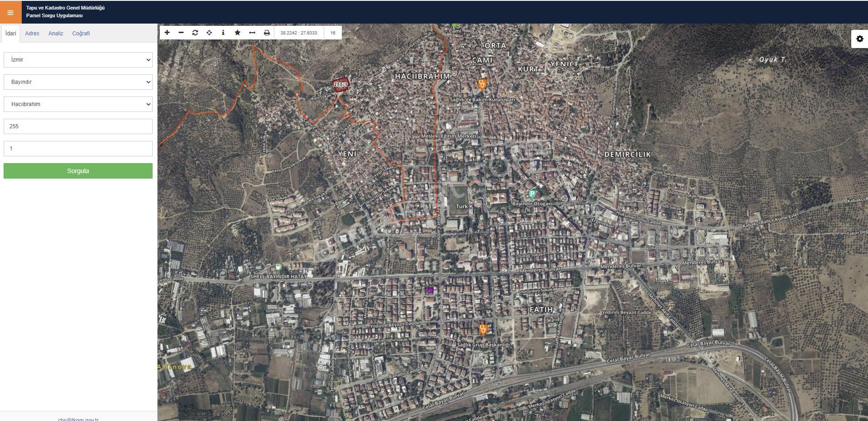Screen dimensions: 868x421
Task: Open the info tool in map toolbar
Action: 223,33
